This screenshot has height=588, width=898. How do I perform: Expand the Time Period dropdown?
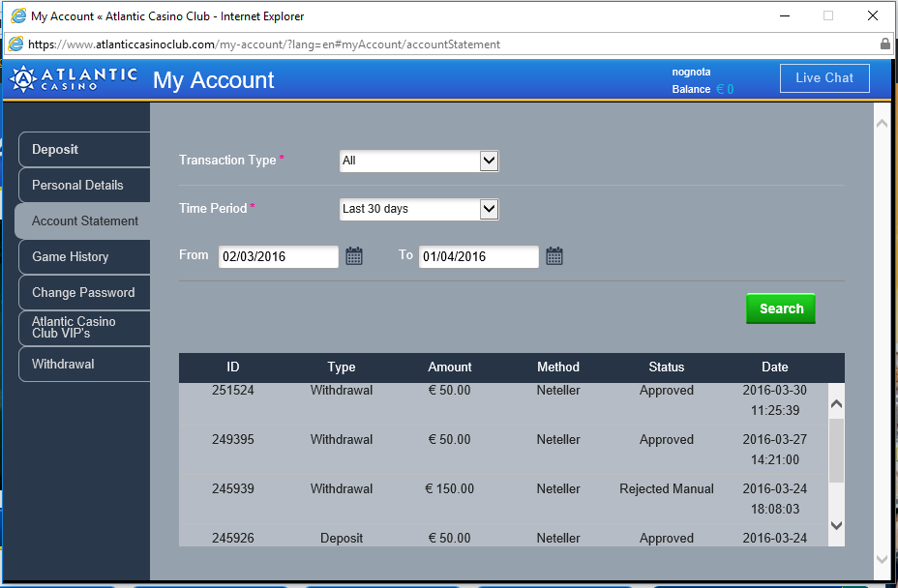pos(489,209)
